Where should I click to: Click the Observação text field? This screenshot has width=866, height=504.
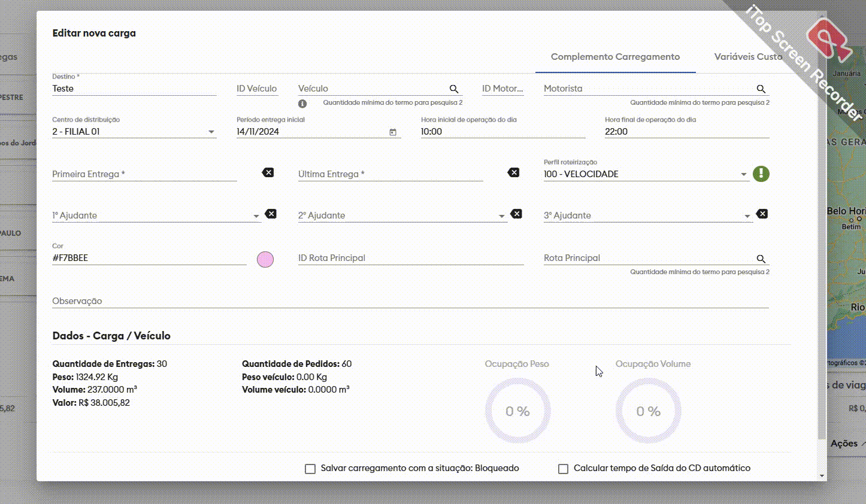[410, 301]
